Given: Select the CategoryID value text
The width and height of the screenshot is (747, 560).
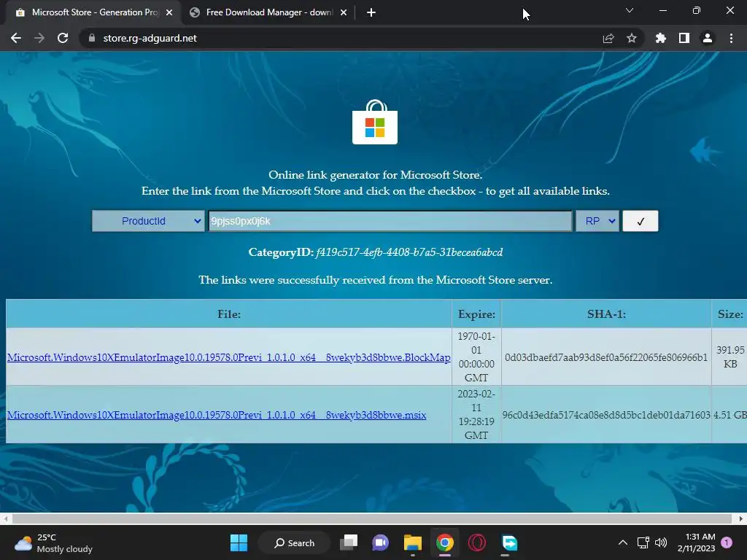Looking at the screenshot, I should [x=409, y=252].
